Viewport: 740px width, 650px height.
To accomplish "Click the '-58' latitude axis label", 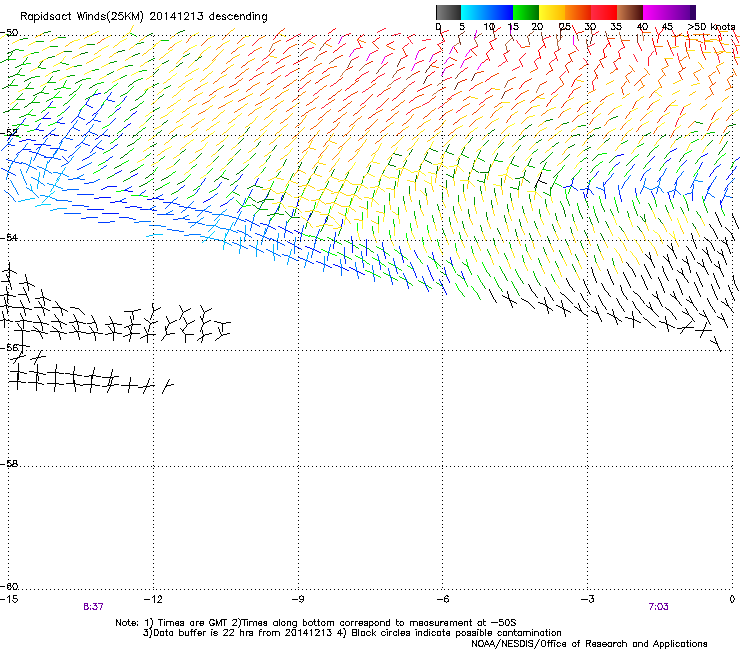I will click(9, 464).
